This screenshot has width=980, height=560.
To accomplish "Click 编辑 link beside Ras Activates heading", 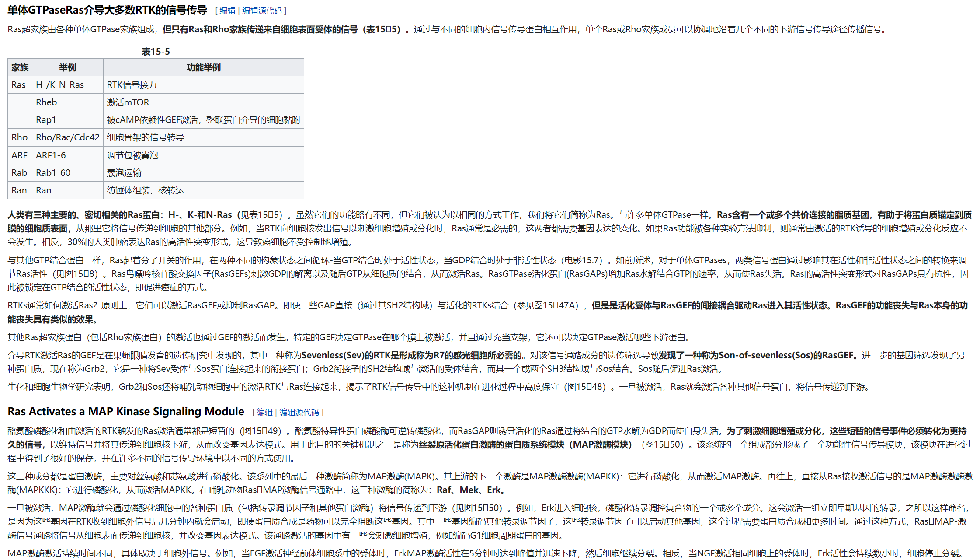I will click(264, 412).
